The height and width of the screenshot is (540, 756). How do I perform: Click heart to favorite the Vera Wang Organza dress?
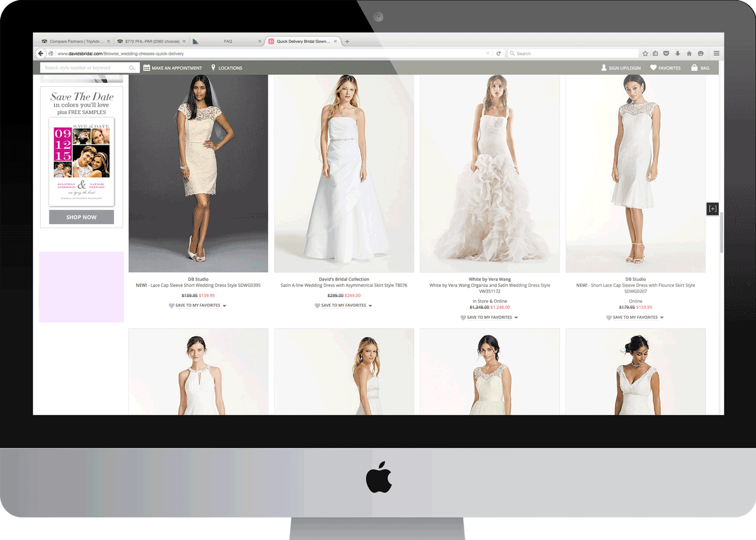coord(463,317)
